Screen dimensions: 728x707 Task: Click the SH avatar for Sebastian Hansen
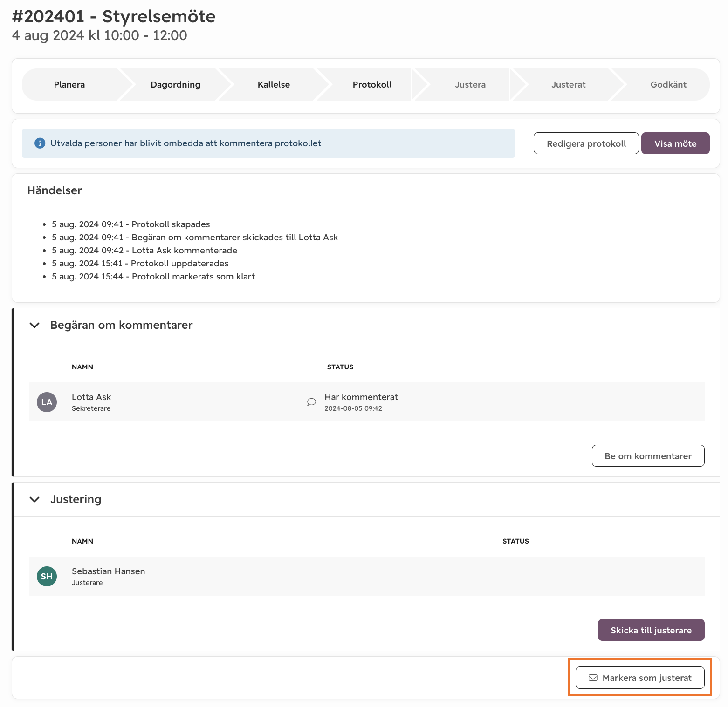coord(47,577)
